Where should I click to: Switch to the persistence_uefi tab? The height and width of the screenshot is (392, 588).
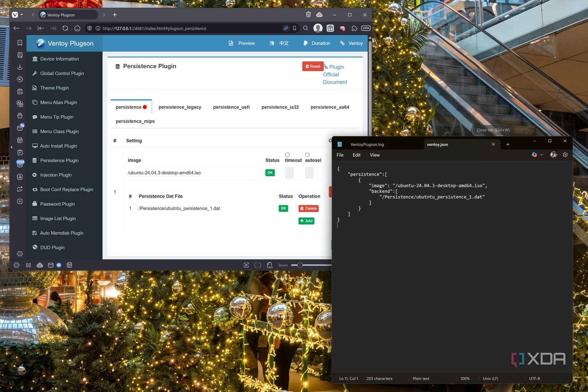(x=231, y=107)
